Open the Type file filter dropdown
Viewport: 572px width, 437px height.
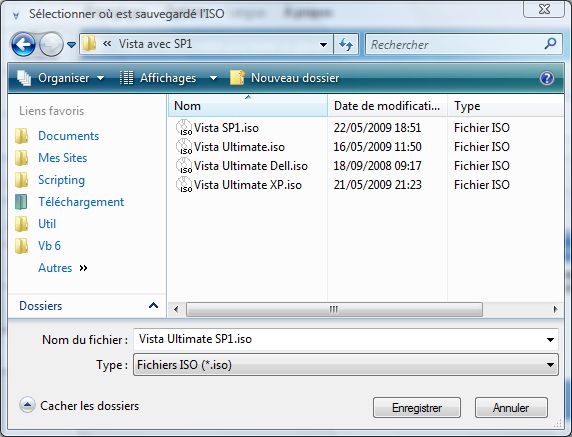coord(345,364)
